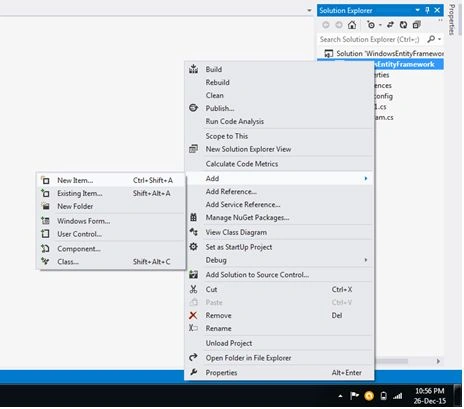Click inside the Search Solution Explorer field
This screenshot has height=409, width=464.
point(371,39)
